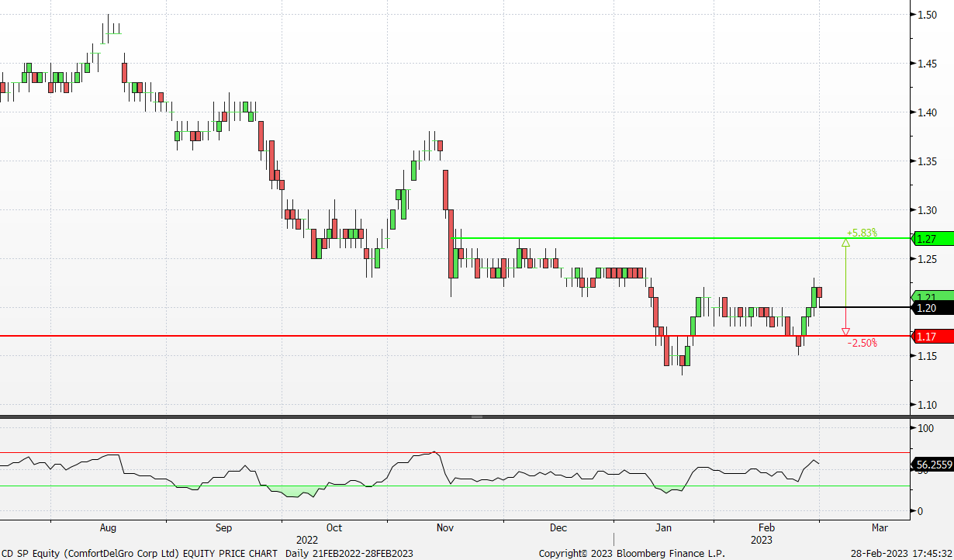Image resolution: width=954 pixels, height=560 pixels.
Task: Click the 1.45 price axis label
Action: 928,64
